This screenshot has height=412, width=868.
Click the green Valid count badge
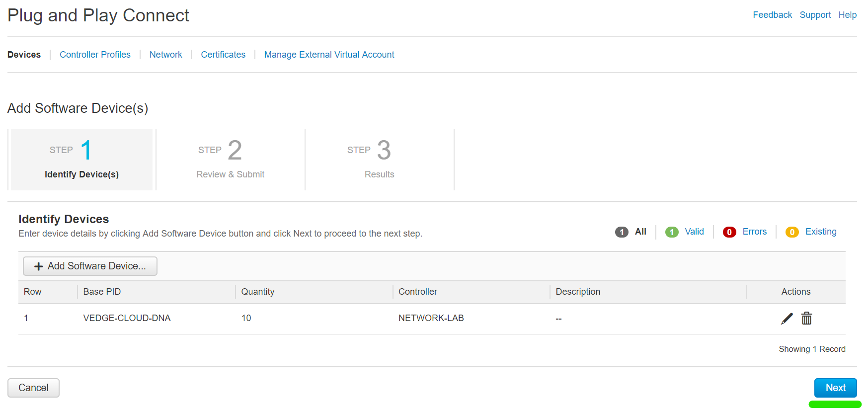coord(672,232)
